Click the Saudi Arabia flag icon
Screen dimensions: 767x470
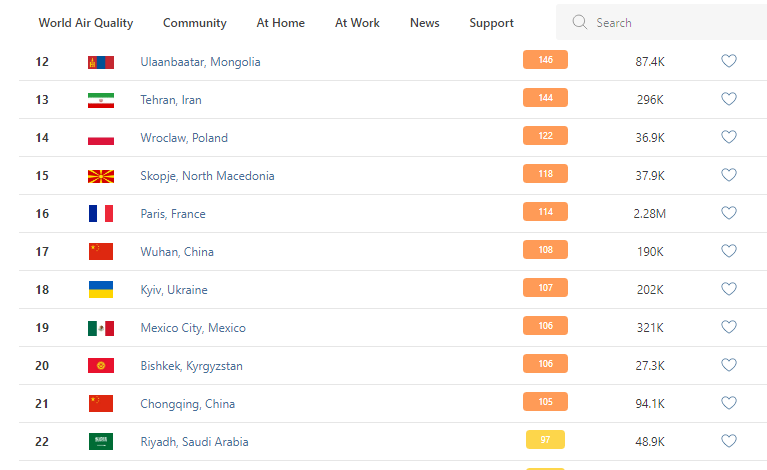[101, 442]
